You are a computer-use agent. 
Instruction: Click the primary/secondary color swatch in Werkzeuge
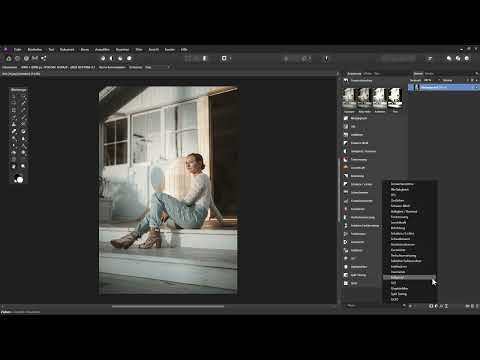point(19,179)
